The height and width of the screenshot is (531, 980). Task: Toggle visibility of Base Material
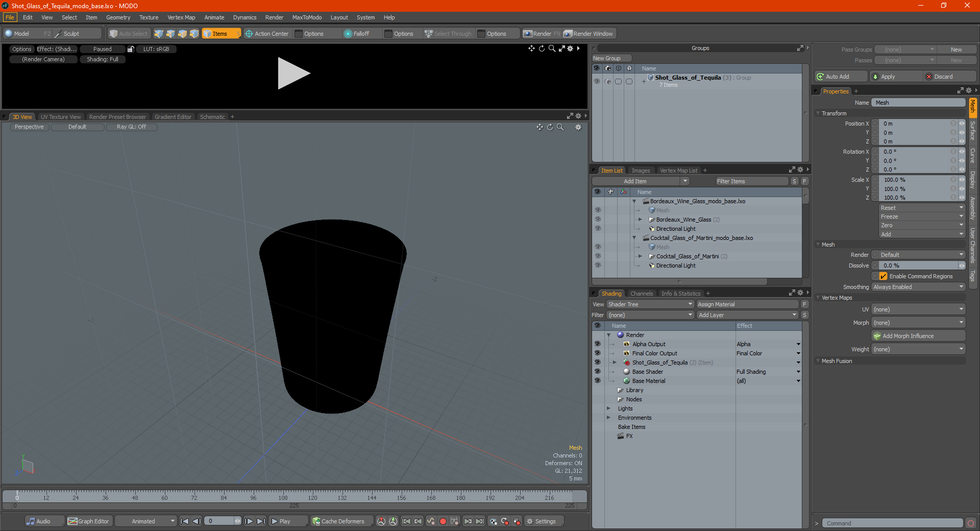pyautogui.click(x=597, y=381)
